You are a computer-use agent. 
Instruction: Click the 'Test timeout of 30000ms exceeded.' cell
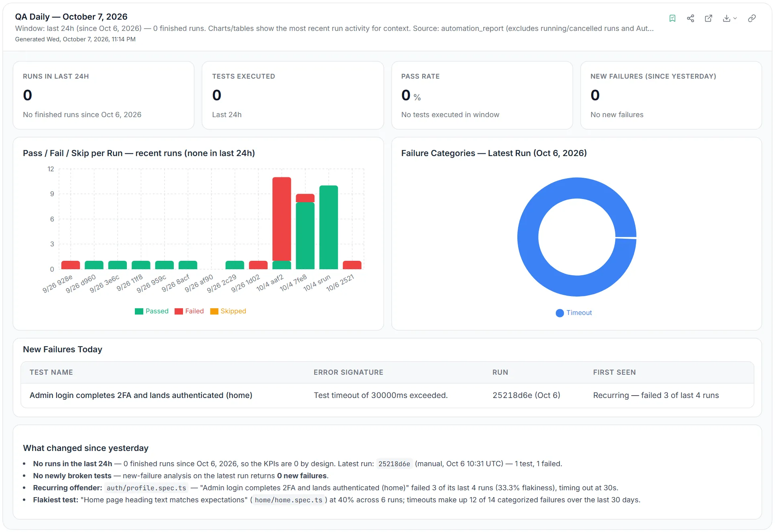pyautogui.click(x=380, y=395)
